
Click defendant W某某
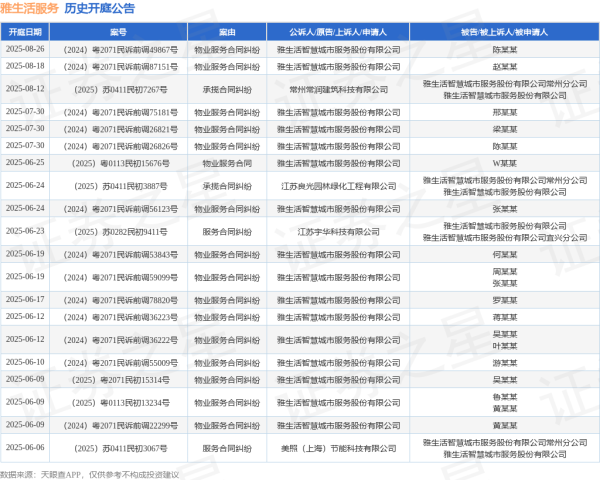click(505, 163)
